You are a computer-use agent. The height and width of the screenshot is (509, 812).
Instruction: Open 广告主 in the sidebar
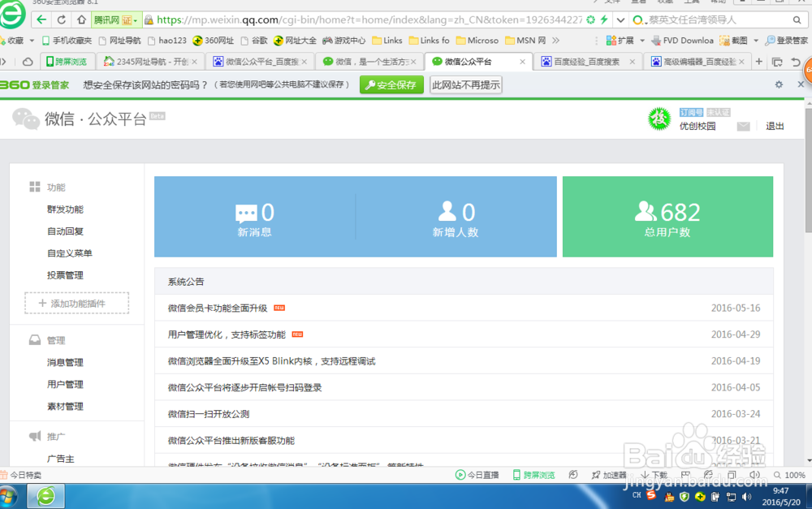click(61, 459)
